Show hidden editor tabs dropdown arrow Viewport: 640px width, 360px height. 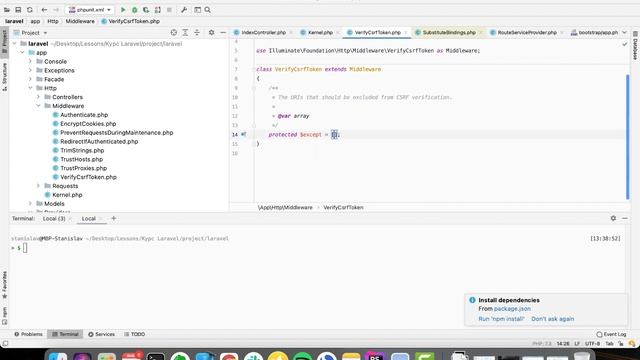(624, 32)
